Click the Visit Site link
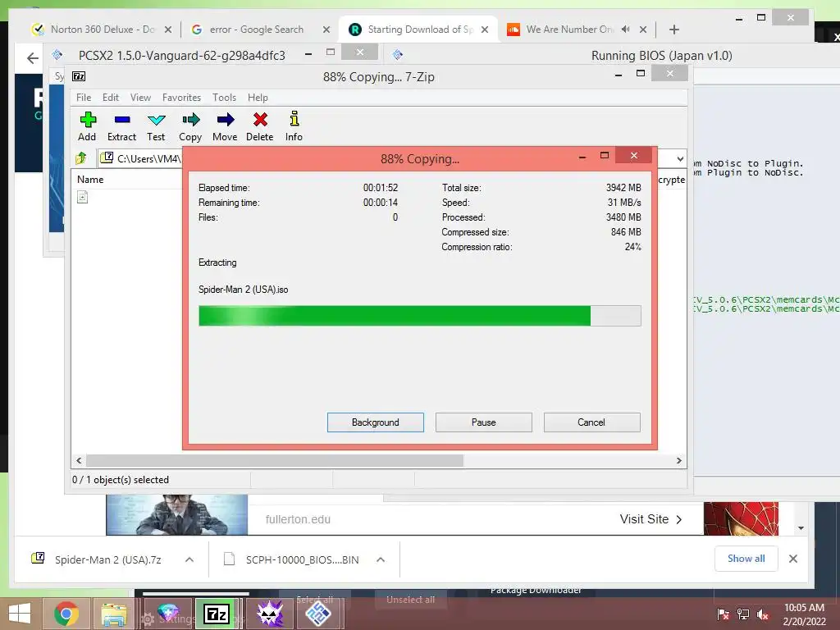 651,519
